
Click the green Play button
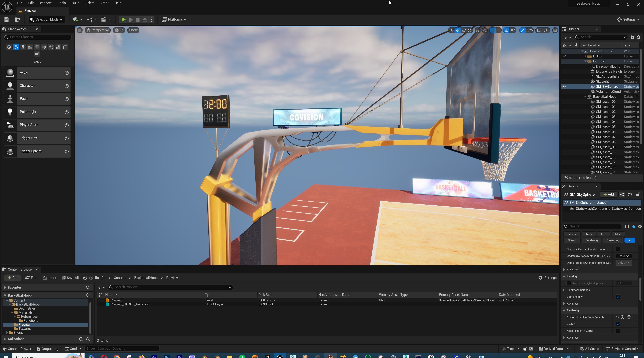(x=123, y=19)
